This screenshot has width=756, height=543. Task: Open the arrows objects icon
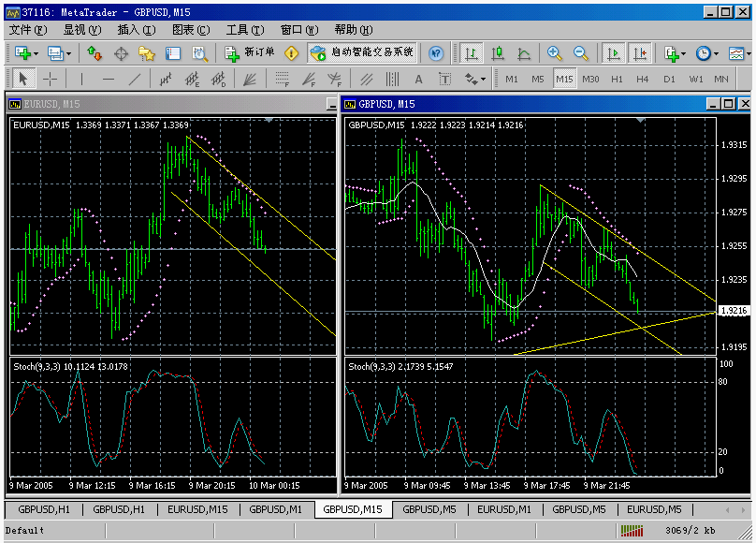coord(471,79)
